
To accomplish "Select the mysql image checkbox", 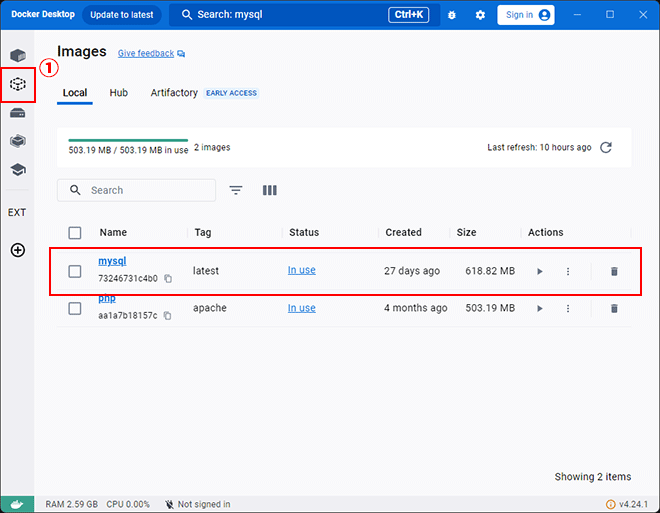I will tap(75, 271).
